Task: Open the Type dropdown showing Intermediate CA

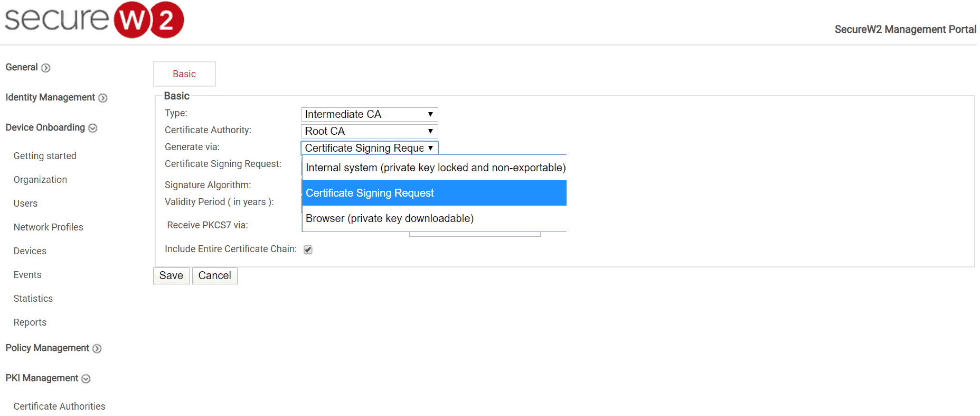Action: [x=369, y=114]
